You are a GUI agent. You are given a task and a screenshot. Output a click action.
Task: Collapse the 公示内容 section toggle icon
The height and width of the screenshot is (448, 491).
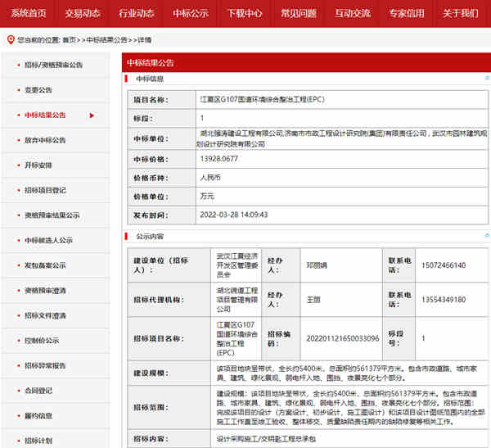click(x=487, y=235)
